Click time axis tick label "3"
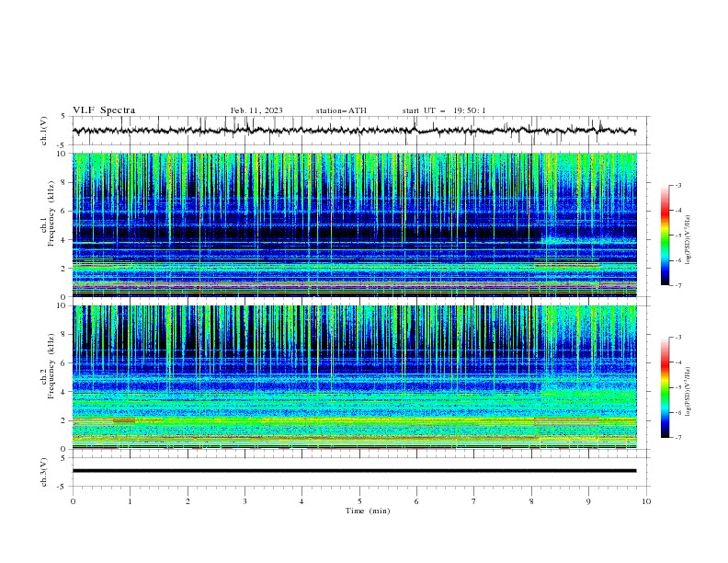 245,501
